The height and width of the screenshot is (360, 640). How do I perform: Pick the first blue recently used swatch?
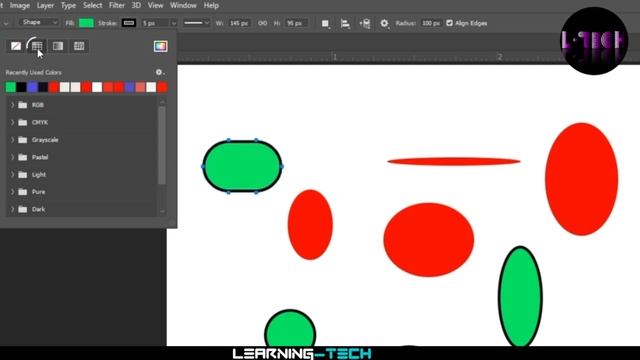(x=32, y=87)
